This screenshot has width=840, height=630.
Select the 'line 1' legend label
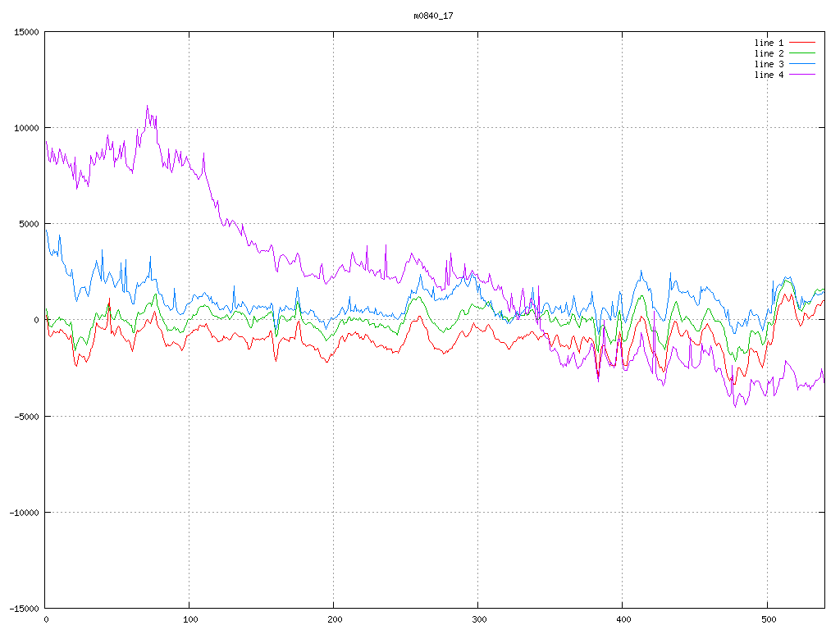769,43
